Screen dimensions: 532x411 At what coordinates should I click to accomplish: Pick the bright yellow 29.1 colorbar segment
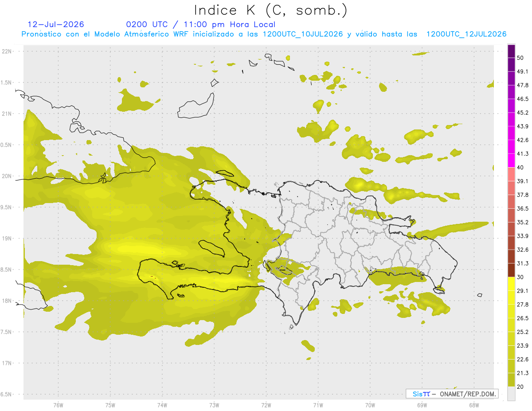(511, 284)
